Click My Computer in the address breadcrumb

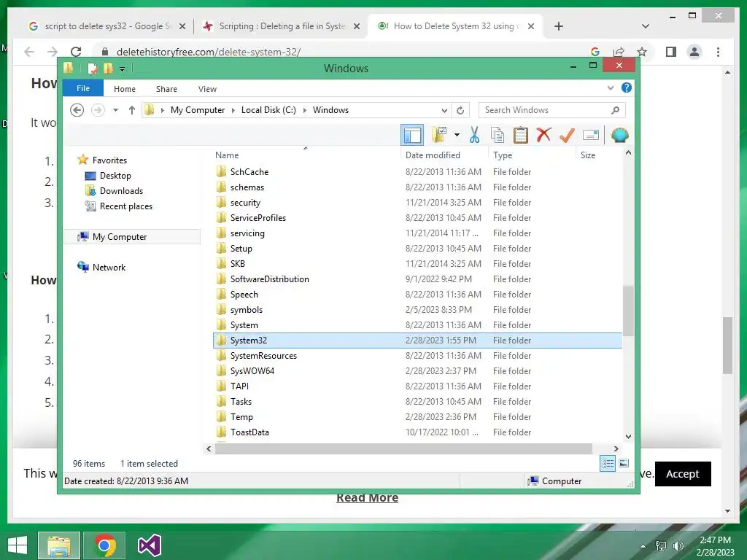[x=197, y=110]
